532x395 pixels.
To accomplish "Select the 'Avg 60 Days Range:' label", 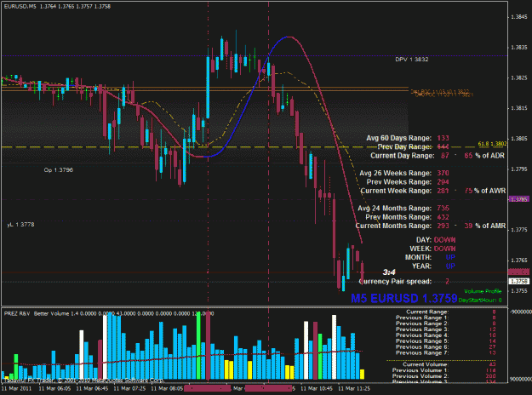I will 398,138.
